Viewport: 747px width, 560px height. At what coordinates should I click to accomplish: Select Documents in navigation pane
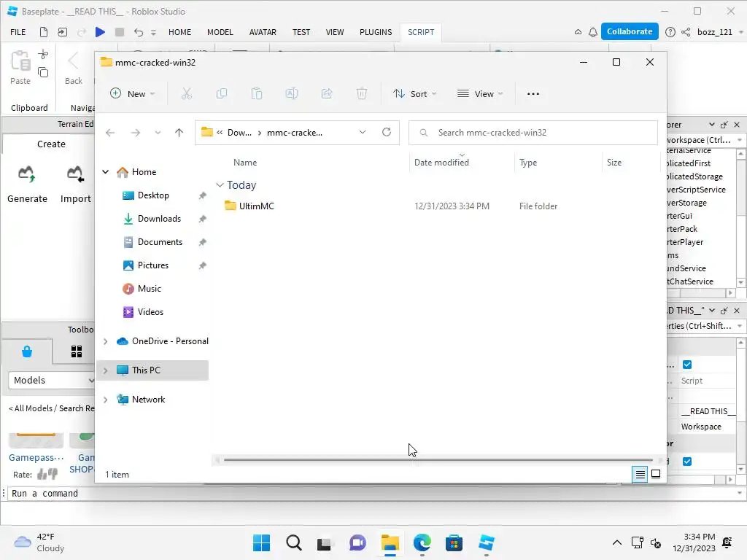[x=160, y=242]
